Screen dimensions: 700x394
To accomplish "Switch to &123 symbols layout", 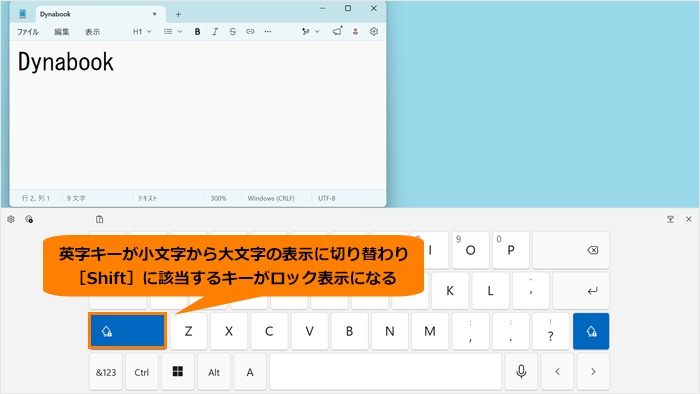I will pyautogui.click(x=106, y=372).
